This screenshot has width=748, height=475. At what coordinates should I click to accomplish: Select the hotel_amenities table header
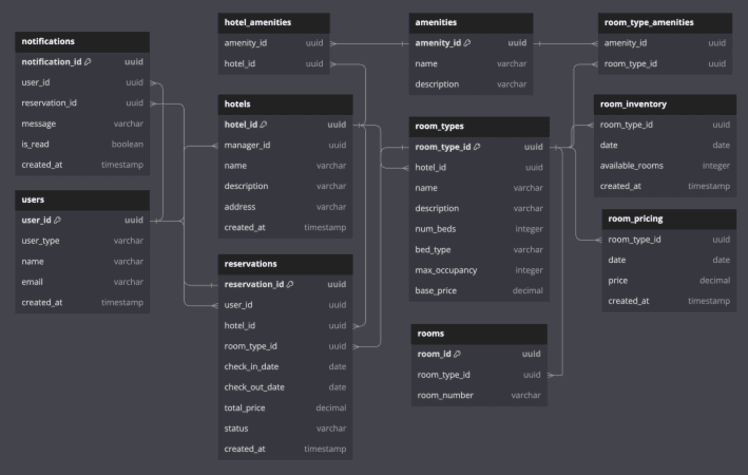point(274,22)
